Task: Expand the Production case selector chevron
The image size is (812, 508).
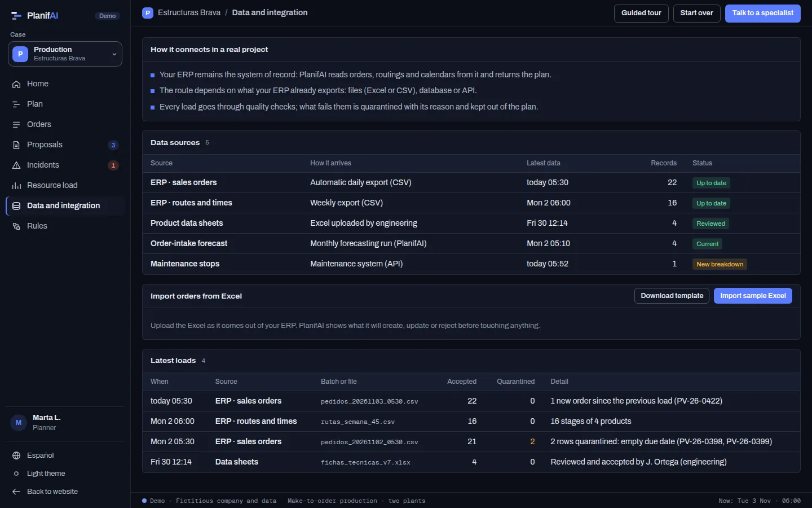Action: click(114, 54)
